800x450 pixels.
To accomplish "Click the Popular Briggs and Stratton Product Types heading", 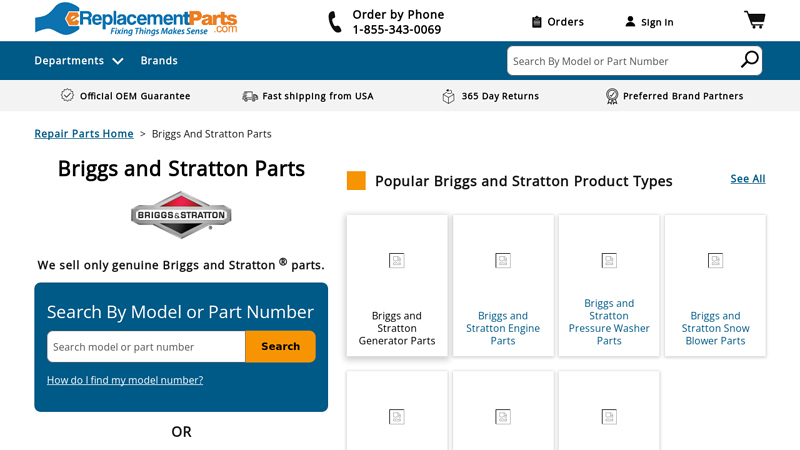I will click(x=523, y=181).
